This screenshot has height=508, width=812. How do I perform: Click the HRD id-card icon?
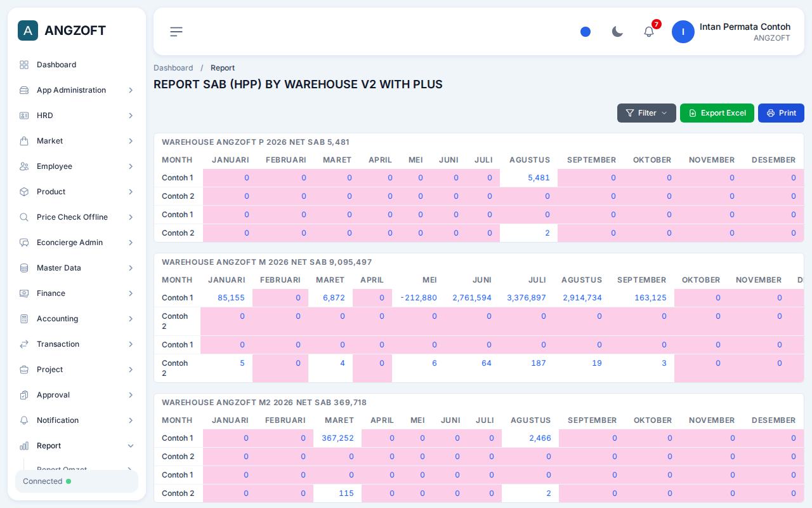(x=24, y=116)
